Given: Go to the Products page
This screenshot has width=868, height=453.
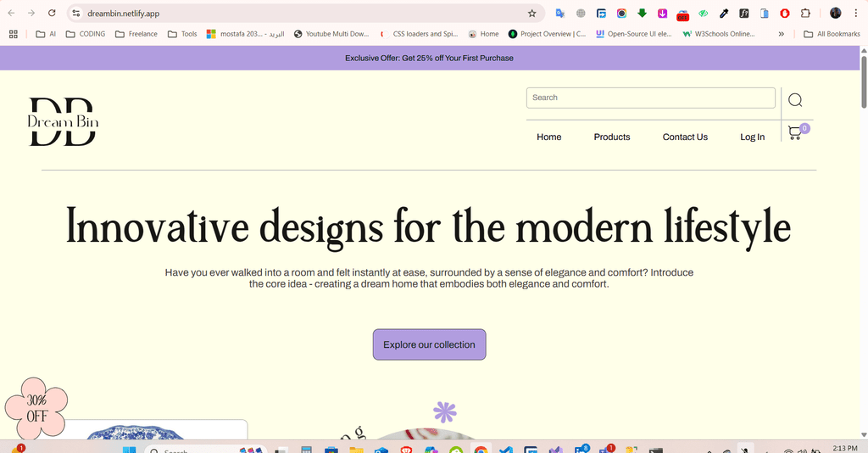Looking at the screenshot, I should pyautogui.click(x=611, y=137).
